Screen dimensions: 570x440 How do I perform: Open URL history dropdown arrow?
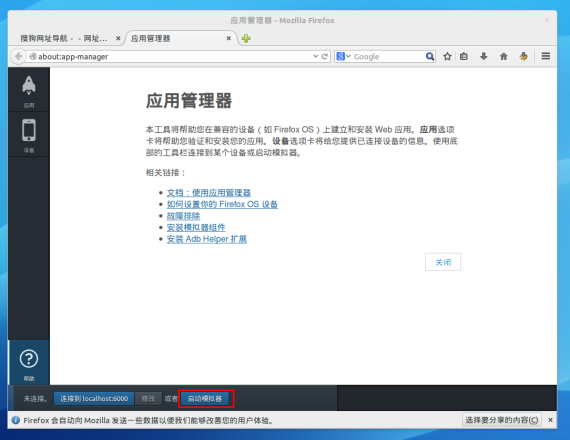point(315,56)
